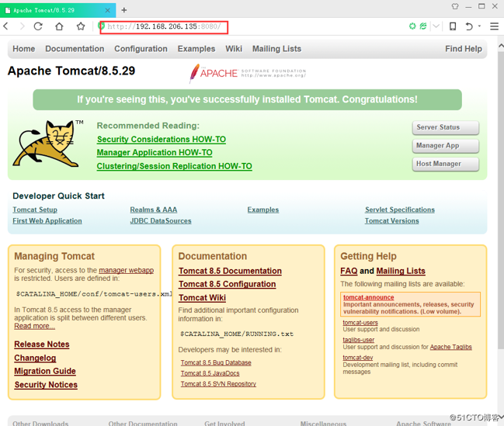504x426 pixels.
Task: Select the Apache Tomcat/8.5.29 browser tab
Action: [x=58, y=10]
